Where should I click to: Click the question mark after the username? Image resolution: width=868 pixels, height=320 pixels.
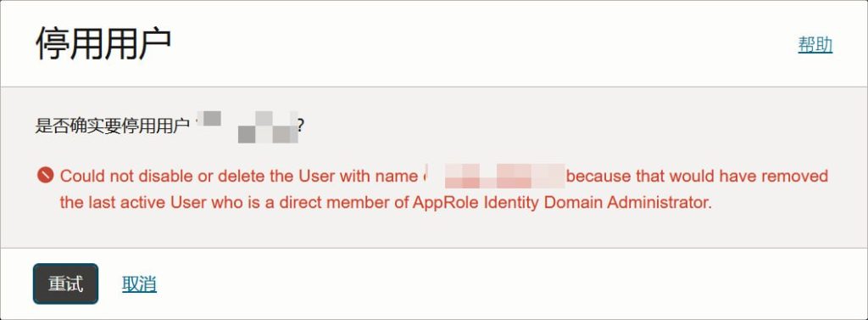(301, 126)
